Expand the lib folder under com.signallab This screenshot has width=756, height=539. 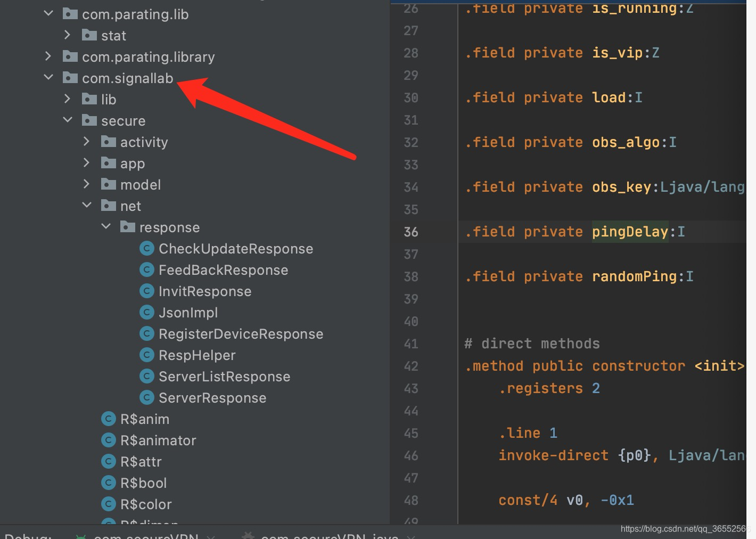pyautogui.click(x=67, y=99)
